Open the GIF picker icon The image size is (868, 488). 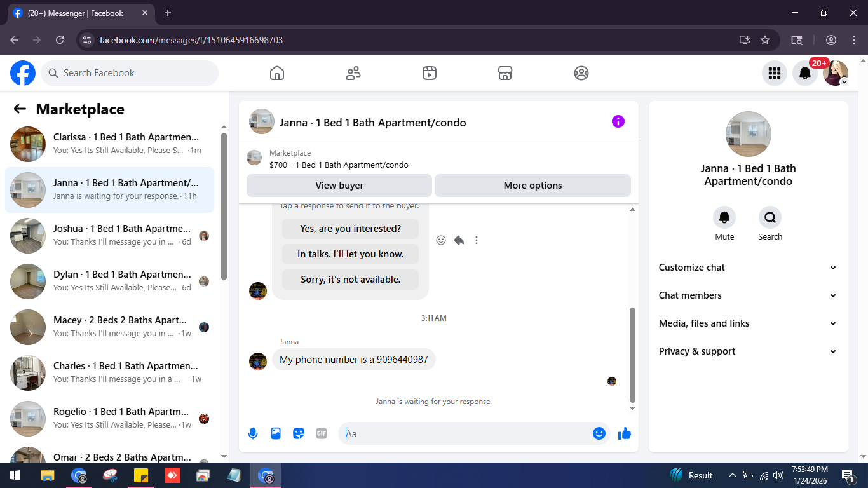coord(322,433)
